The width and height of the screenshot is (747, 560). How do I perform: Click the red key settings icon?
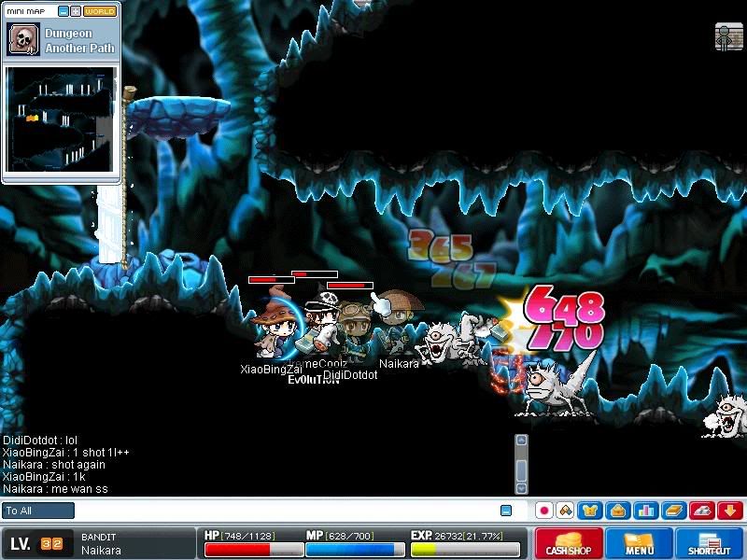pyautogui.click(x=702, y=511)
